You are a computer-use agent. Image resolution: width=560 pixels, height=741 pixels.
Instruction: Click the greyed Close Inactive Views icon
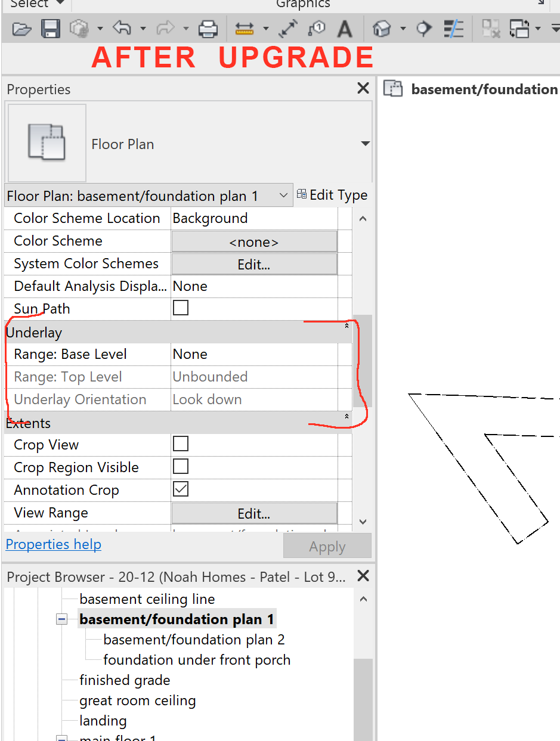[x=491, y=28]
